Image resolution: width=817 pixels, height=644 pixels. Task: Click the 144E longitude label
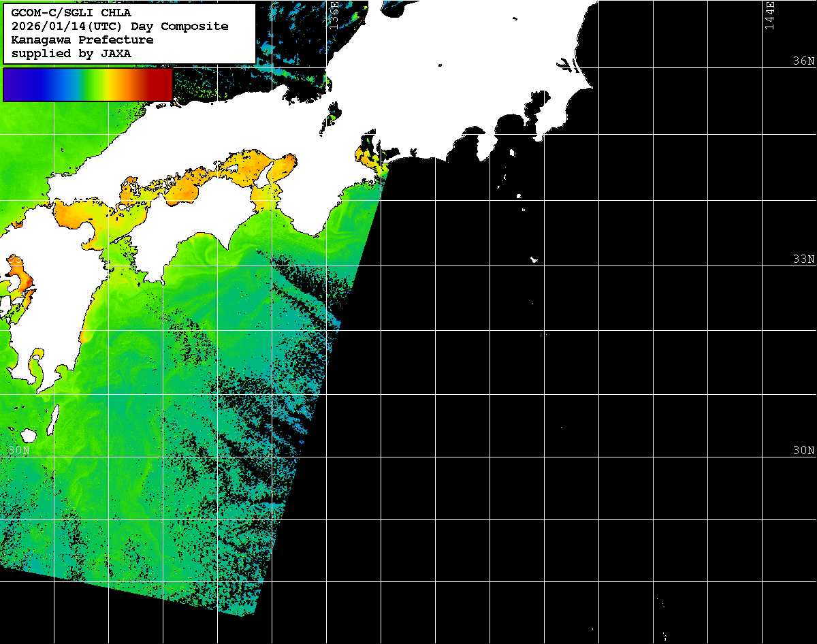pos(770,15)
